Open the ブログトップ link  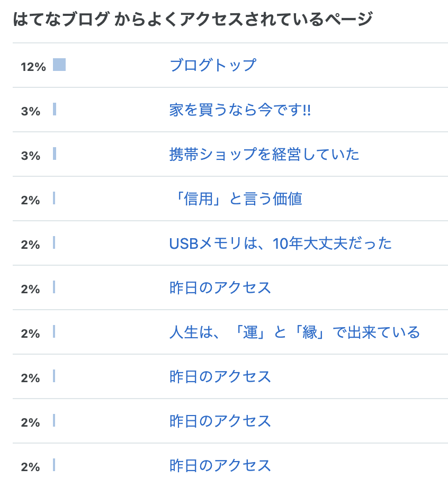[213, 65]
